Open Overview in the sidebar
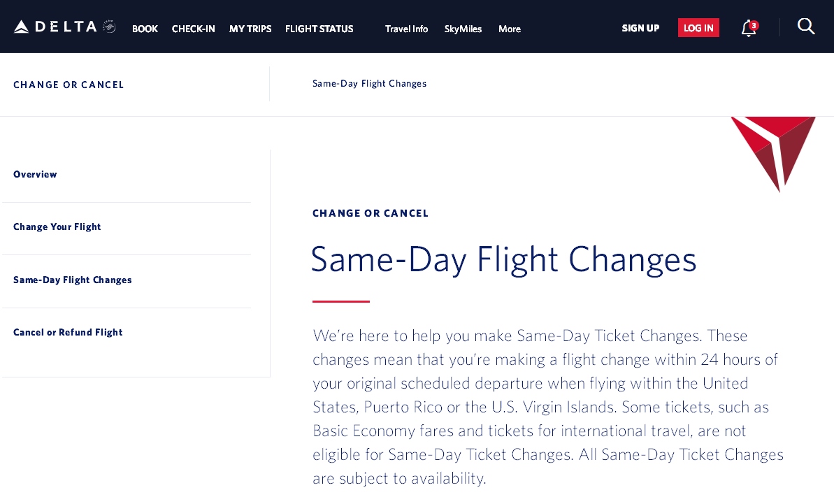Image resolution: width=834 pixels, height=504 pixels. click(x=35, y=174)
